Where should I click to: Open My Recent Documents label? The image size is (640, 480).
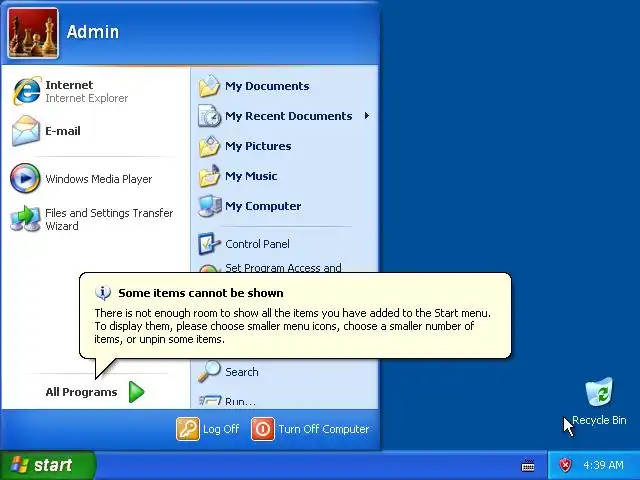point(289,116)
